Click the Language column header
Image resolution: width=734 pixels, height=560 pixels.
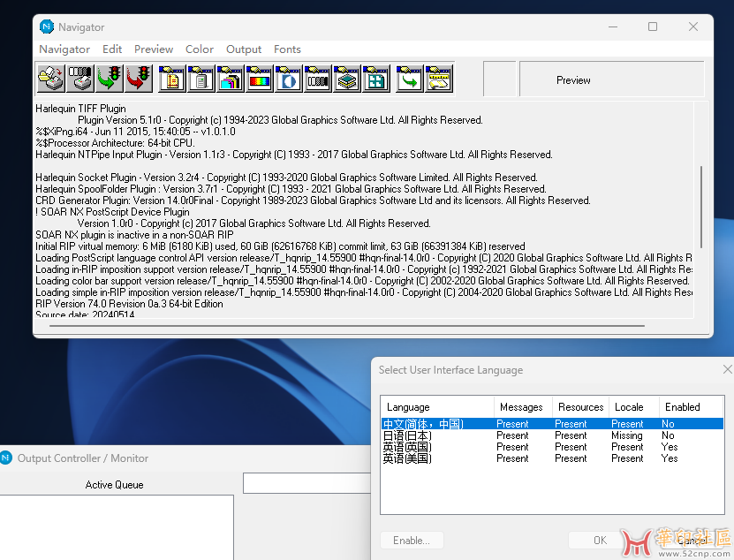[438, 407]
